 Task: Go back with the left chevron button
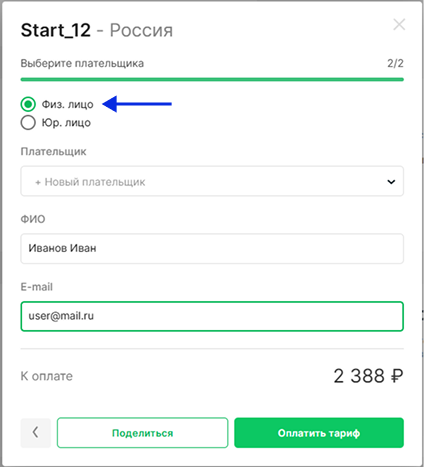point(36,433)
